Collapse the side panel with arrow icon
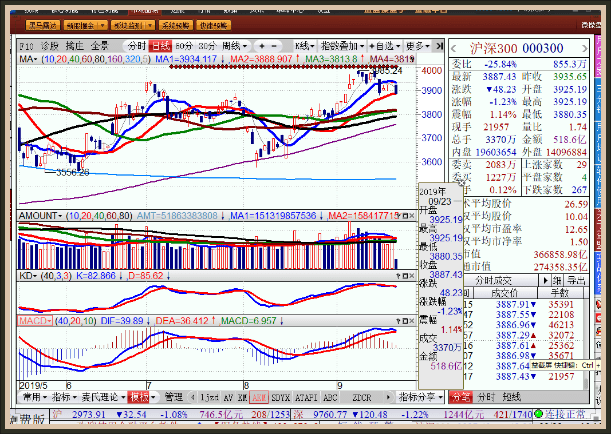 439,46
